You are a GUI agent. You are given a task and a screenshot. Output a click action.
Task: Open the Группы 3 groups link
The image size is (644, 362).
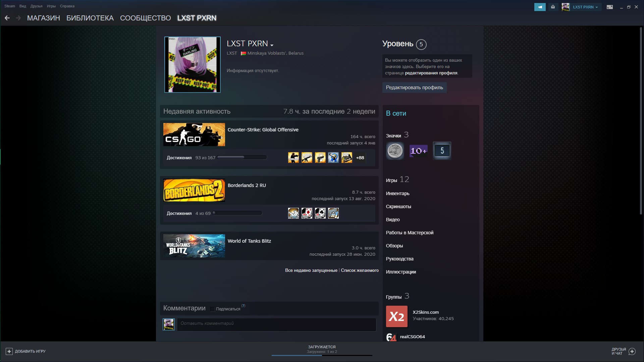coord(397,296)
